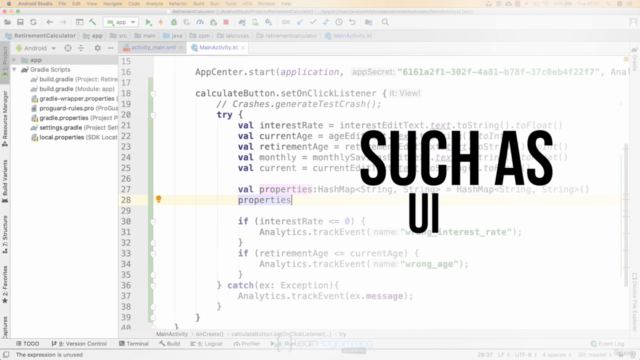Open the app run configuration dropdown
640x360 pixels.
pos(121,22)
